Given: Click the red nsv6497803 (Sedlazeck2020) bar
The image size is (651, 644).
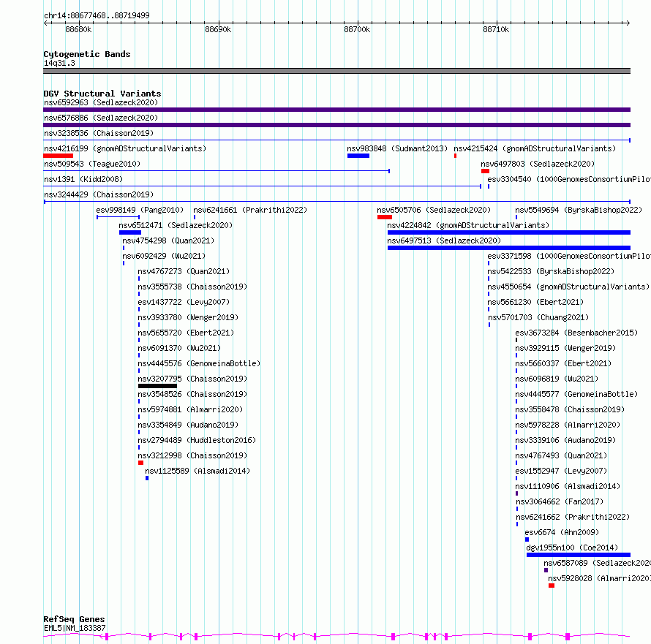Looking at the screenshot, I should (486, 171).
